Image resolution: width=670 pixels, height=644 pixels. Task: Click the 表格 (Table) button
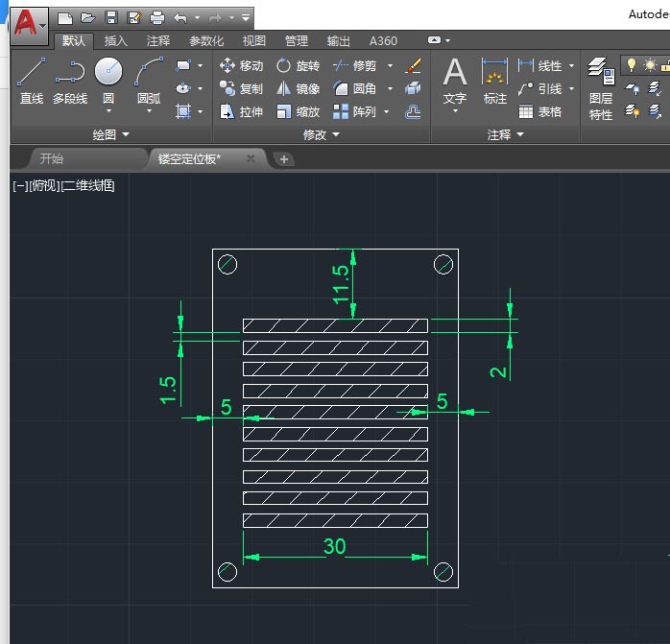coord(540,111)
